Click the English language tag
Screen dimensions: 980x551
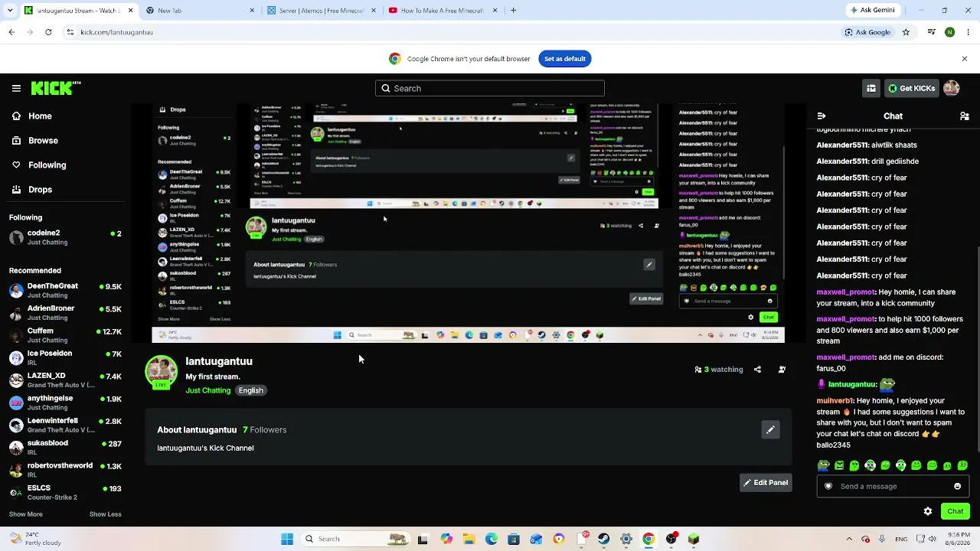250,390
